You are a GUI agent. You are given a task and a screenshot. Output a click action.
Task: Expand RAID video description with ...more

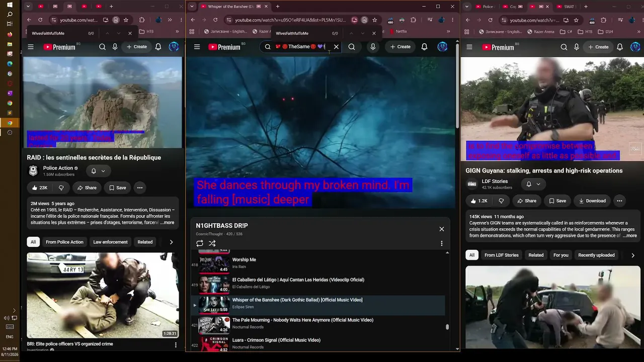pos(168,223)
